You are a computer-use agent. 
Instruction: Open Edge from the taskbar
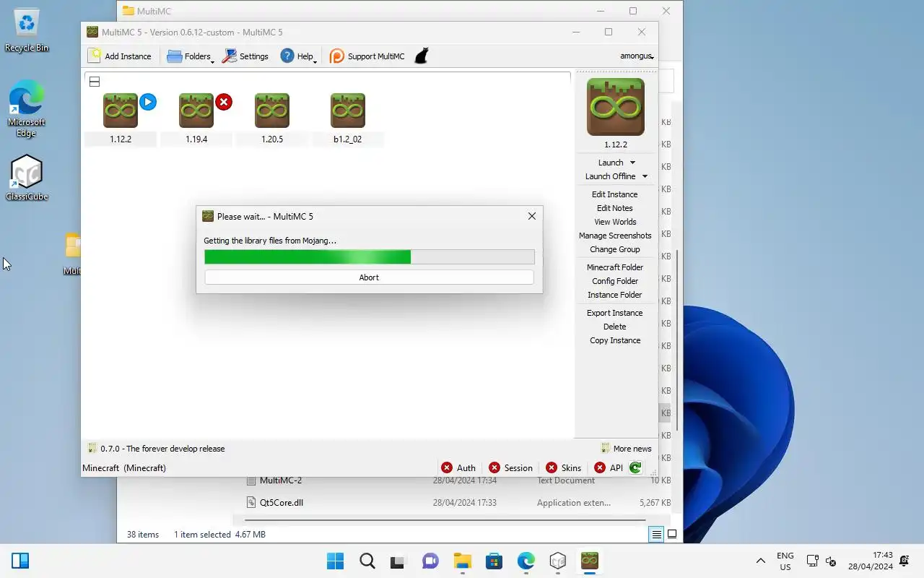pyautogui.click(x=526, y=561)
